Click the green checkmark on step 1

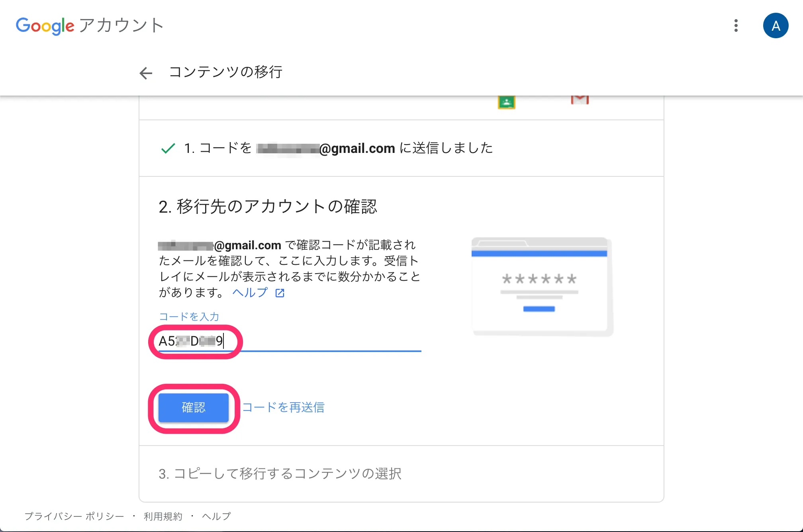[x=168, y=149]
